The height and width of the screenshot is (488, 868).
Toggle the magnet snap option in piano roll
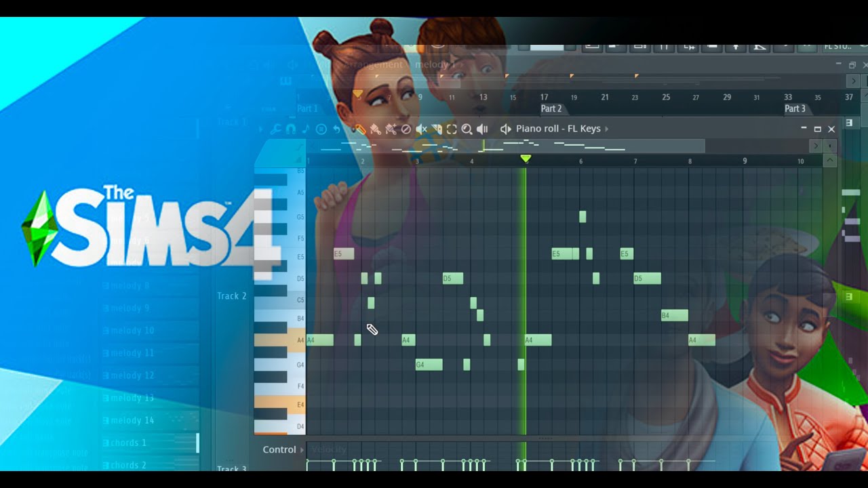point(290,129)
